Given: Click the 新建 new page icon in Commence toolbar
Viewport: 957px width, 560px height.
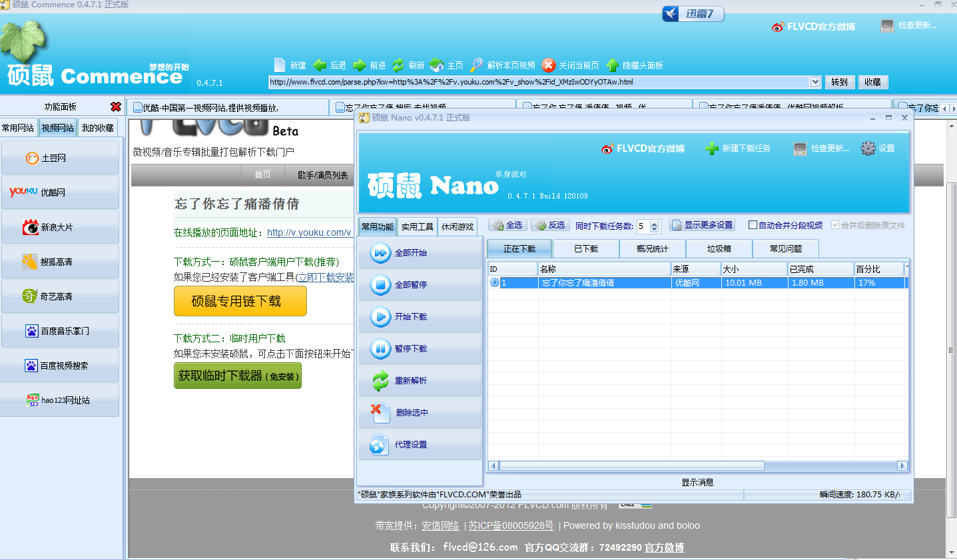Looking at the screenshot, I should coord(280,65).
